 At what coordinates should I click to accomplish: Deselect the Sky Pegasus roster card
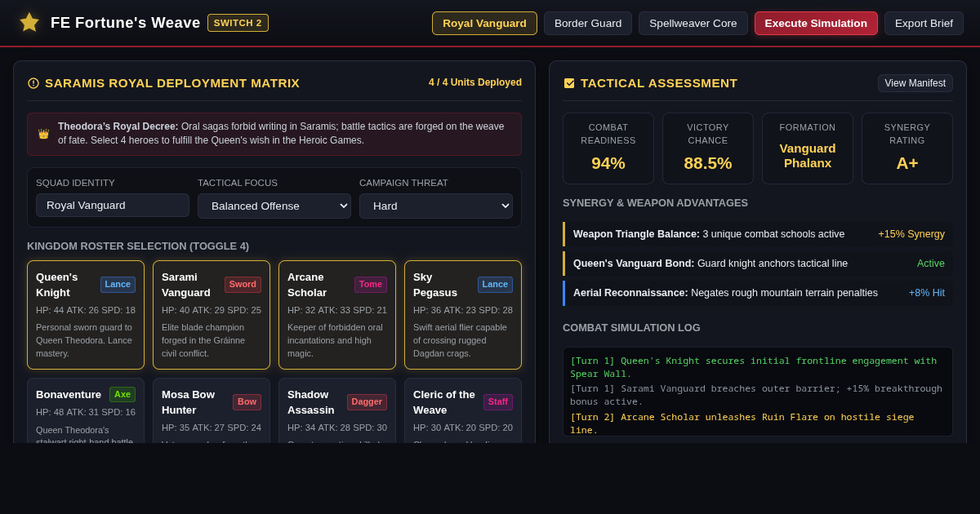[x=463, y=315]
